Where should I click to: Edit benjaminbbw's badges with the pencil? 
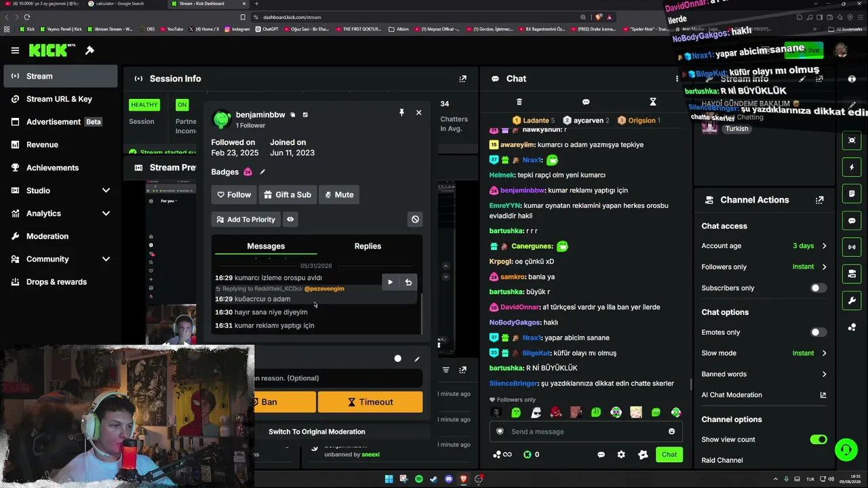pyautogui.click(x=262, y=172)
